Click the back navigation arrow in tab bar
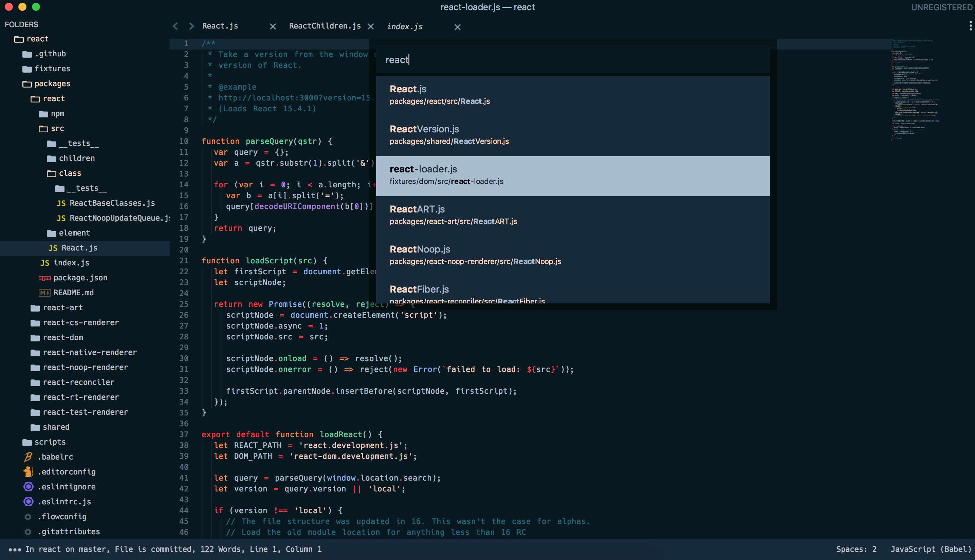975x560 pixels. (176, 26)
